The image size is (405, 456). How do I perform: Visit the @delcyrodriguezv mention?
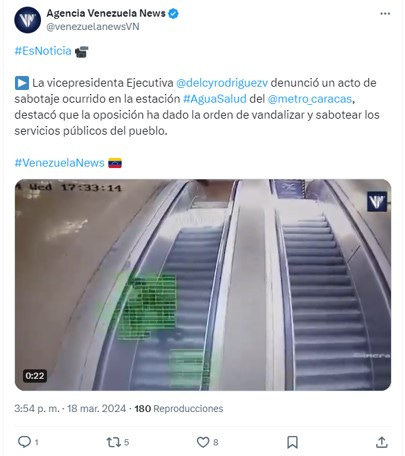pos(222,83)
